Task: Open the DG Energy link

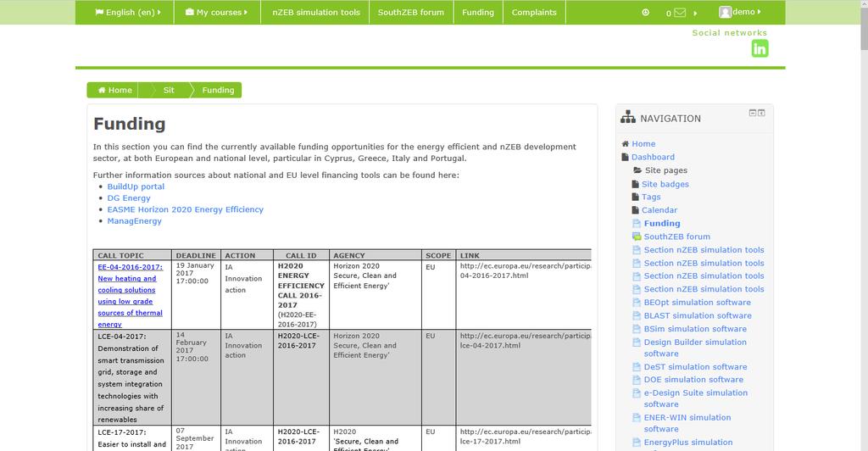Action: pyautogui.click(x=129, y=198)
